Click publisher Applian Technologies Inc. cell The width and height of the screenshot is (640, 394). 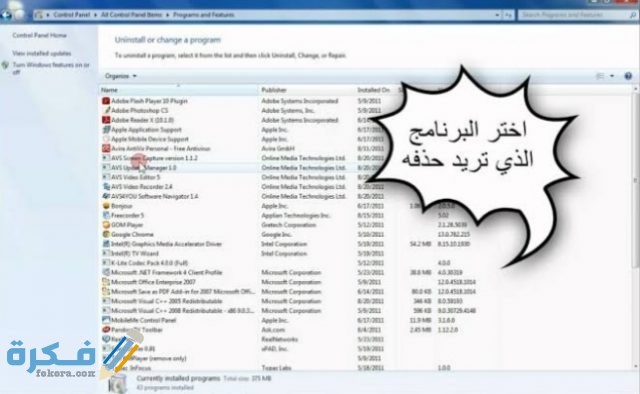[296, 215]
